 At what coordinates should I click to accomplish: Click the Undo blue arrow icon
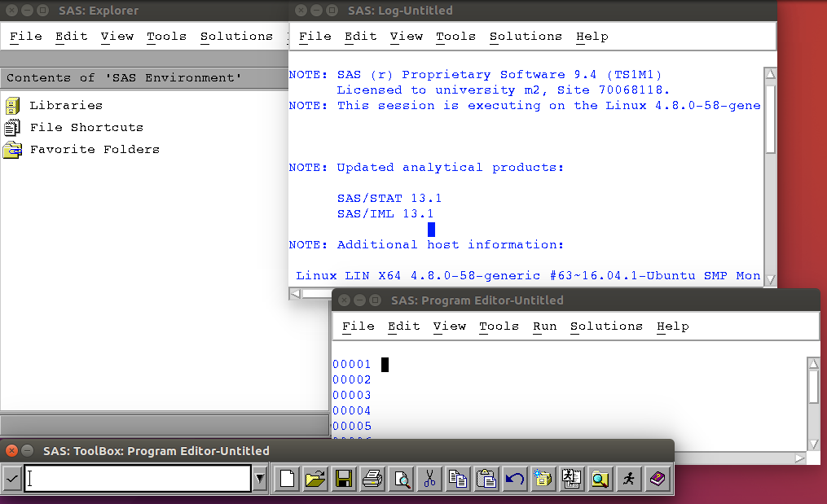[515, 479]
